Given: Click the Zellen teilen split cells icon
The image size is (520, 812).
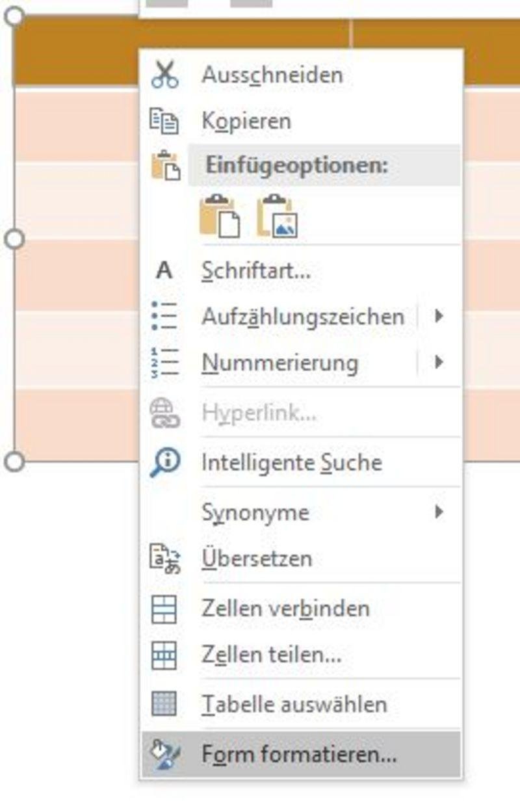Looking at the screenshot, I should [x=164, y=655].
